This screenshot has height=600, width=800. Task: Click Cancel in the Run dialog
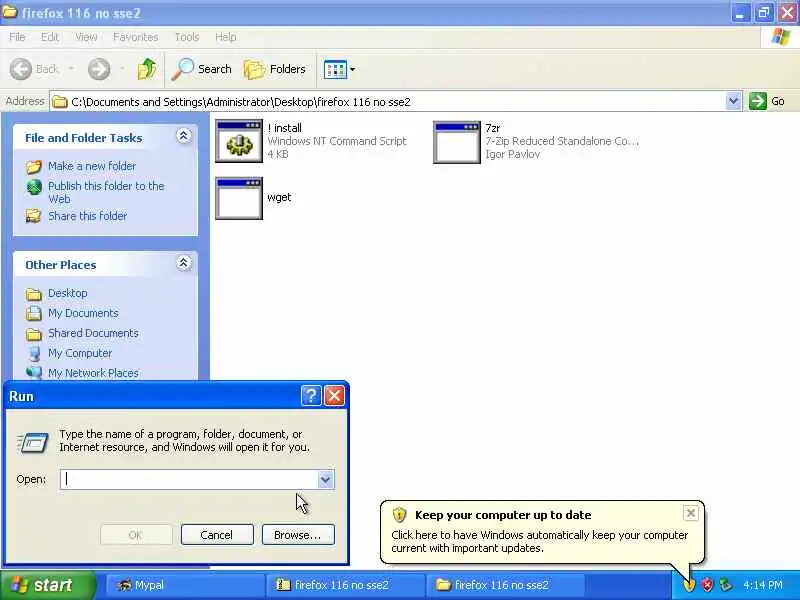[217, 535]
